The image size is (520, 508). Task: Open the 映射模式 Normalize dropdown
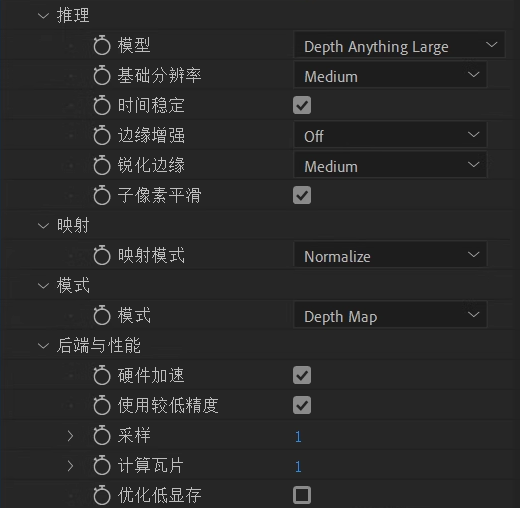point(390,255)
